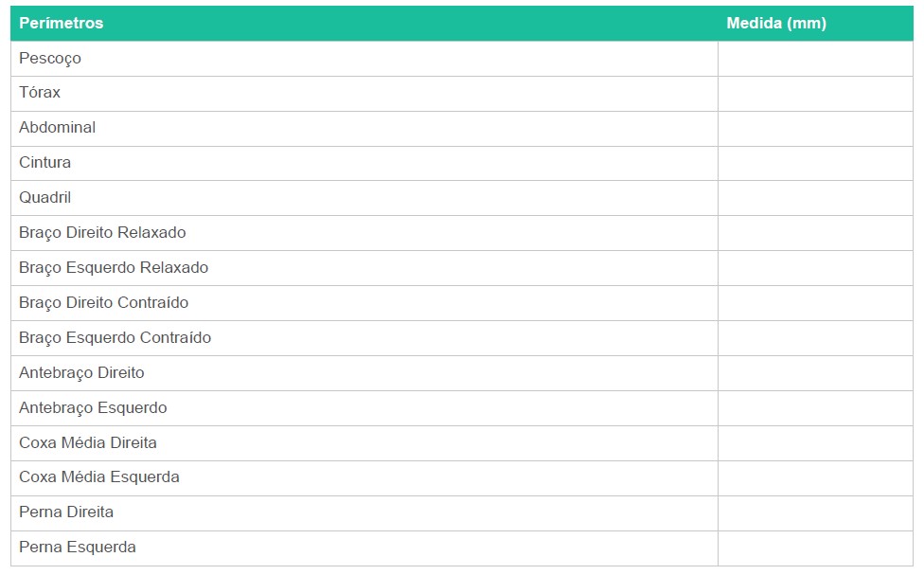This screenshot has height=575, width=924.
Task: Select the Pescoço row label
Action: (50, 59)
